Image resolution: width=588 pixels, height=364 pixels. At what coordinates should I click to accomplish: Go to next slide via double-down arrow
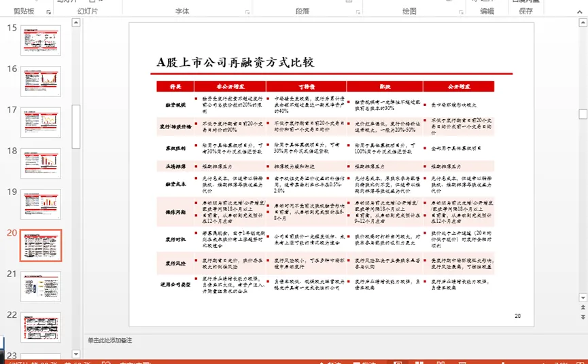point(583,317)
